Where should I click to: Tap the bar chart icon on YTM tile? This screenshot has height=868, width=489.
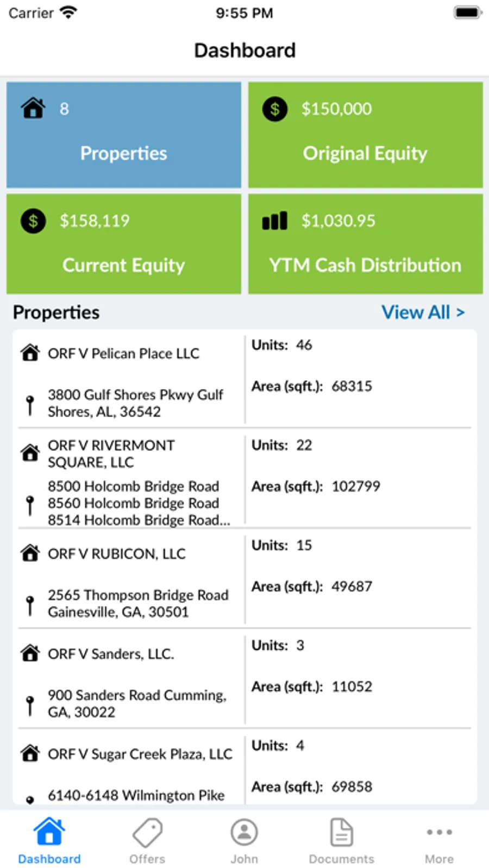coord(274,221)
